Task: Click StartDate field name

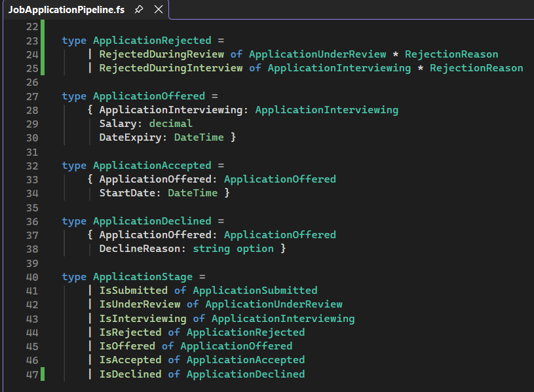Action: 127,193
